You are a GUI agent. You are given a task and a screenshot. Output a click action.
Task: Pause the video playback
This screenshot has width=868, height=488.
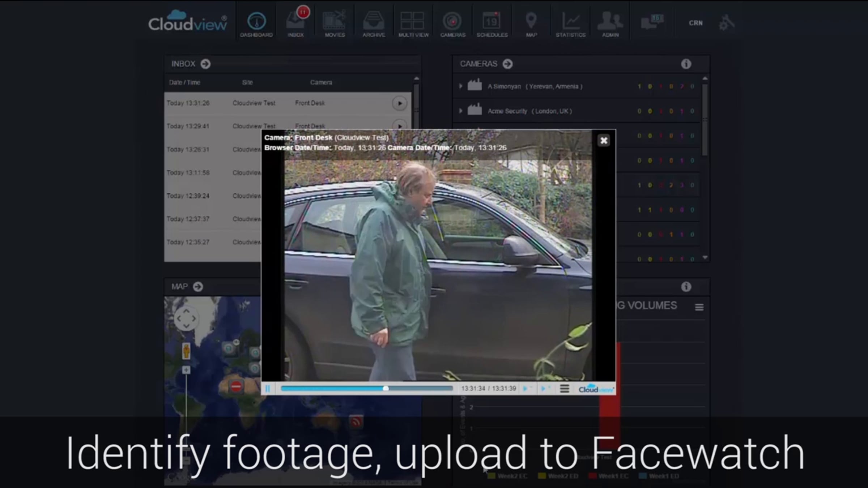(x=268, y=389)
